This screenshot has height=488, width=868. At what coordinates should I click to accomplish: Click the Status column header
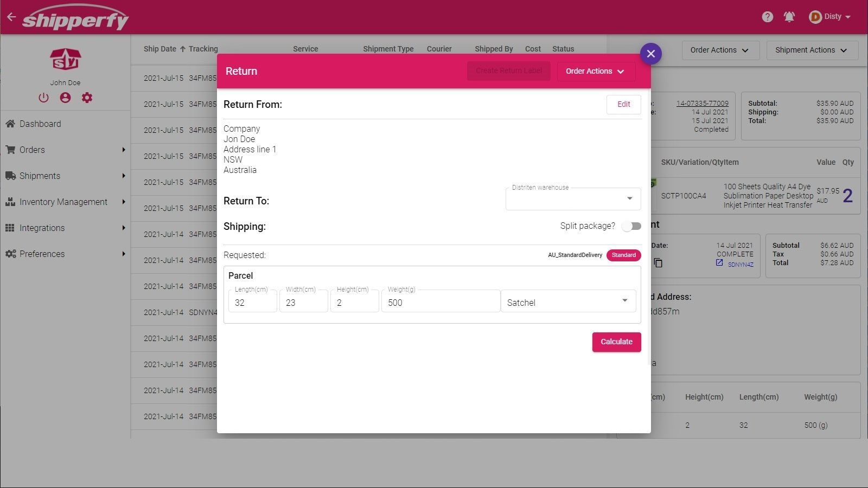pos(563,49)
